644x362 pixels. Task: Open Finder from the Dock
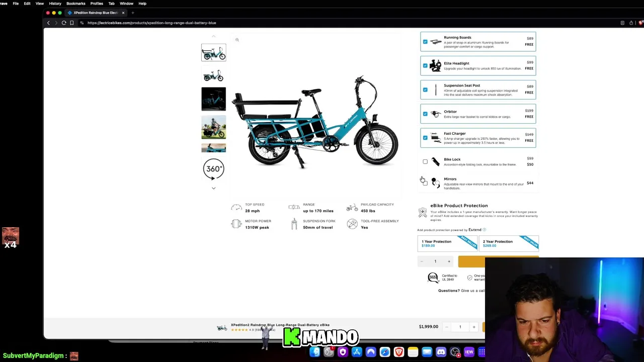(x=314, y=352)
